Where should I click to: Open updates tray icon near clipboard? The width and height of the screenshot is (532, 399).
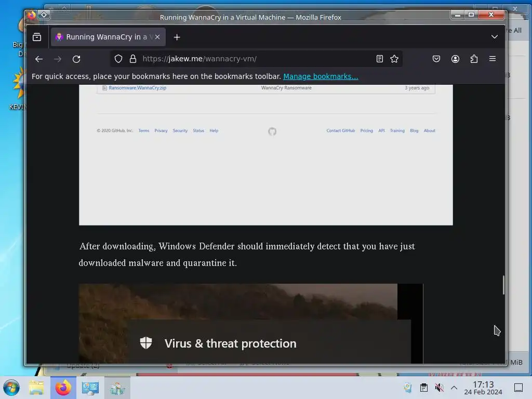408,388
